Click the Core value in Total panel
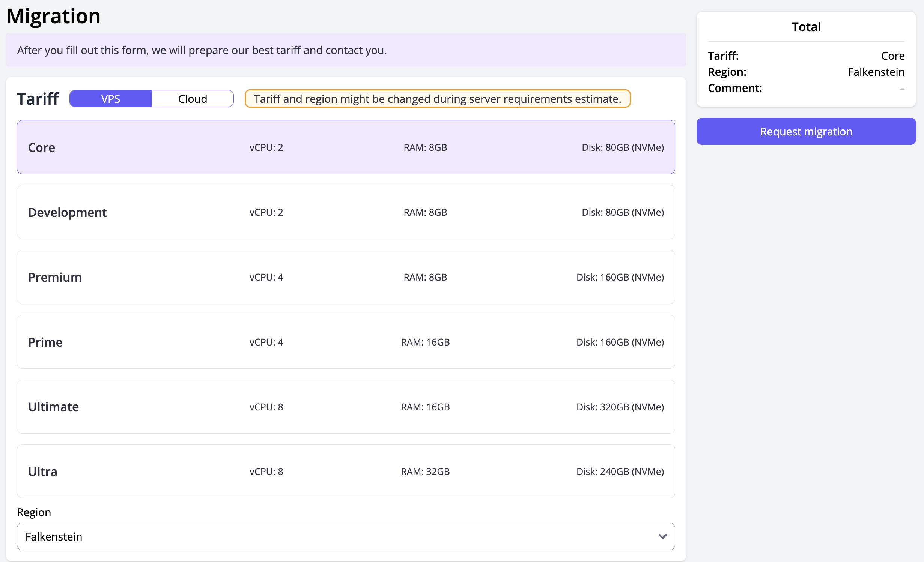924x562 pixels. click(x=892, y=56)
